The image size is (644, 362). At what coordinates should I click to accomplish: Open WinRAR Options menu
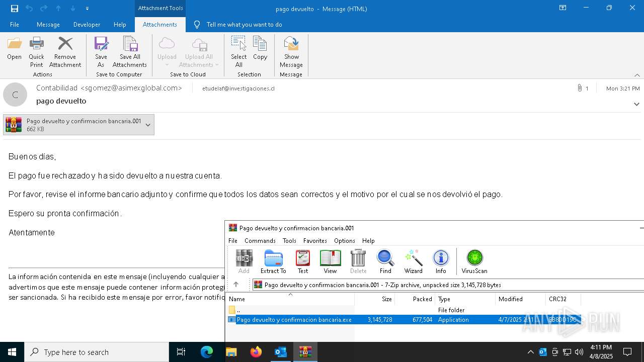345,241
